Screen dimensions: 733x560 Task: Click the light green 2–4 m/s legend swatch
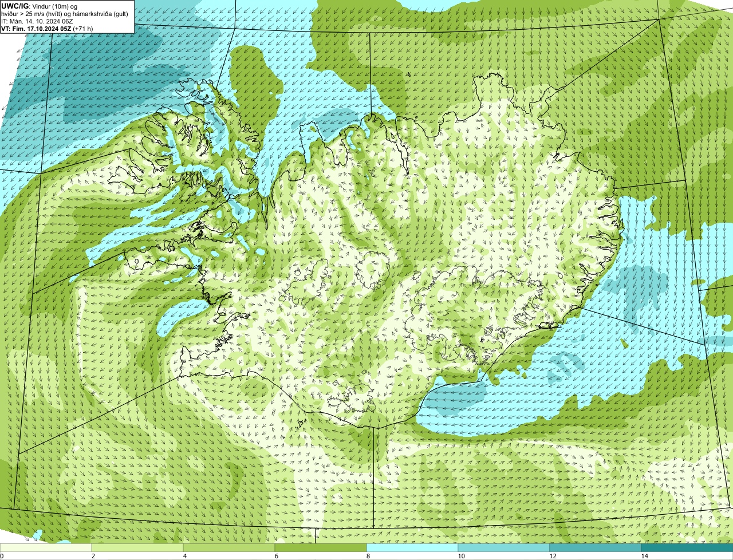click(x=137, y=547)
